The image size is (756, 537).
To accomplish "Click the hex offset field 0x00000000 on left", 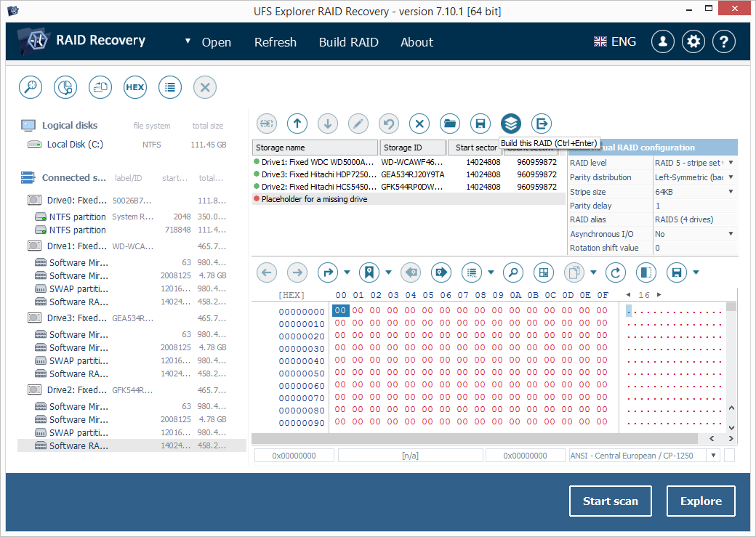I will [x=294, y=456].
